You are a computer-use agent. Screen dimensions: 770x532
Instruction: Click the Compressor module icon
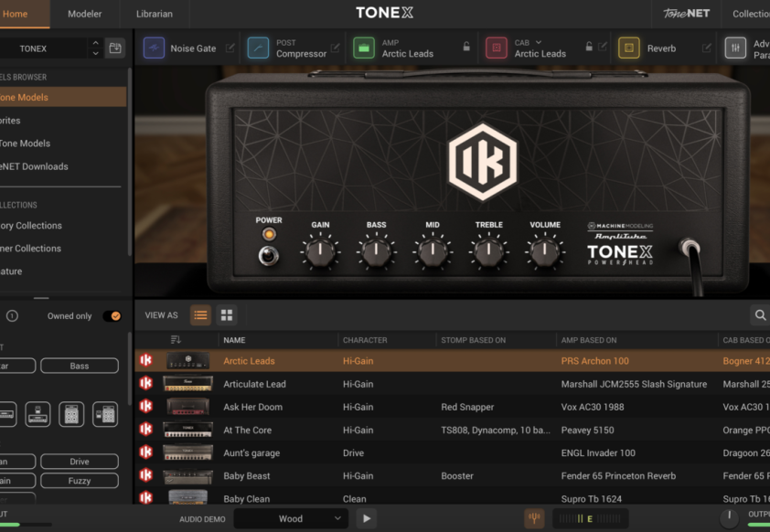coord(258,48)
